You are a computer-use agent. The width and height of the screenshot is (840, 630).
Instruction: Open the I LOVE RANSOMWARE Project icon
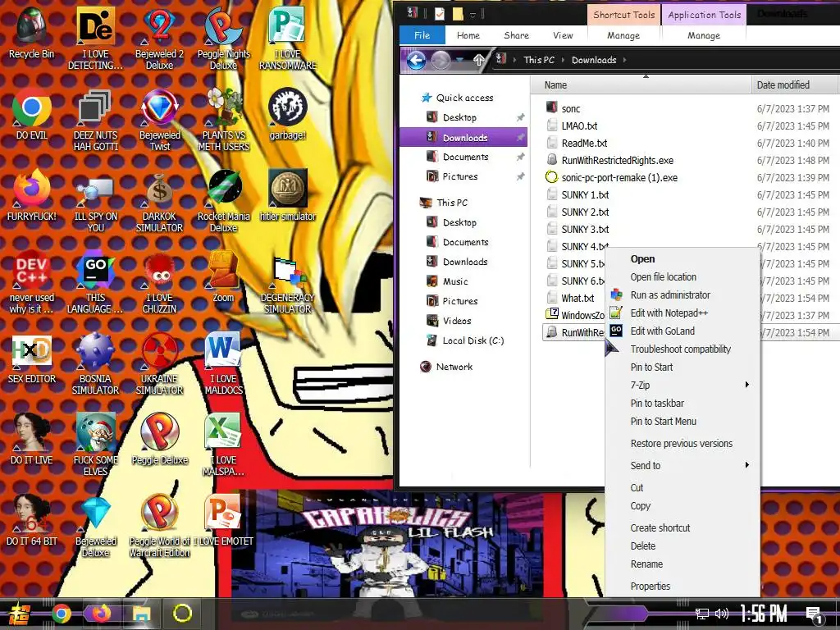pyautogui.click(x=288, y=38)
